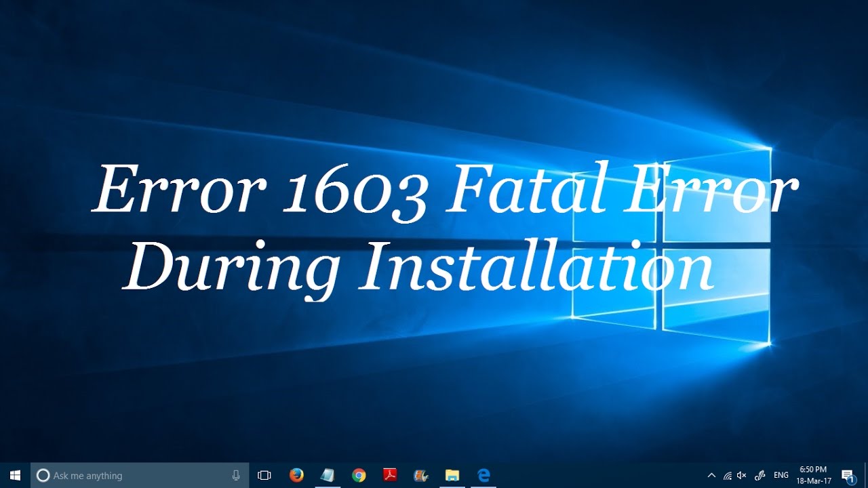Open the pen icon in the system tray
The width and height of the screenshot is (868, 488).
(x=760, y=475)
